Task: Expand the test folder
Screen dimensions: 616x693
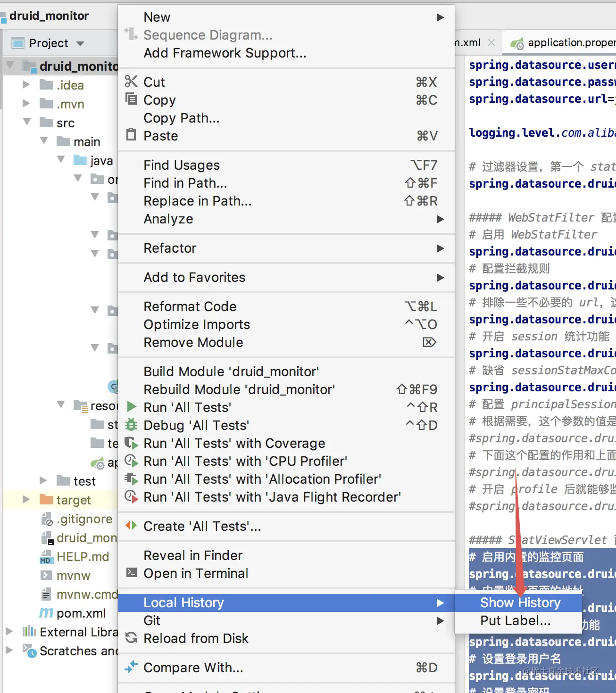Action: [x=43, y=480]
